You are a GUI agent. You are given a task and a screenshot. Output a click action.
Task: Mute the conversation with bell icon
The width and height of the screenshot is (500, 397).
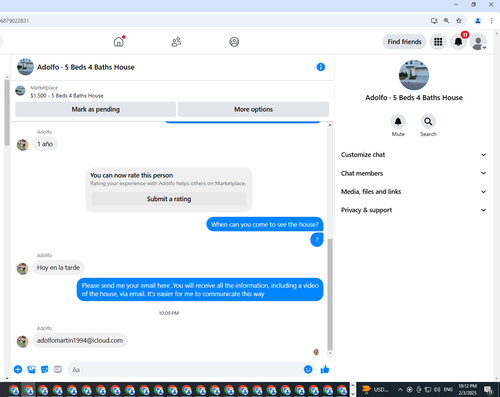(398, 122)
